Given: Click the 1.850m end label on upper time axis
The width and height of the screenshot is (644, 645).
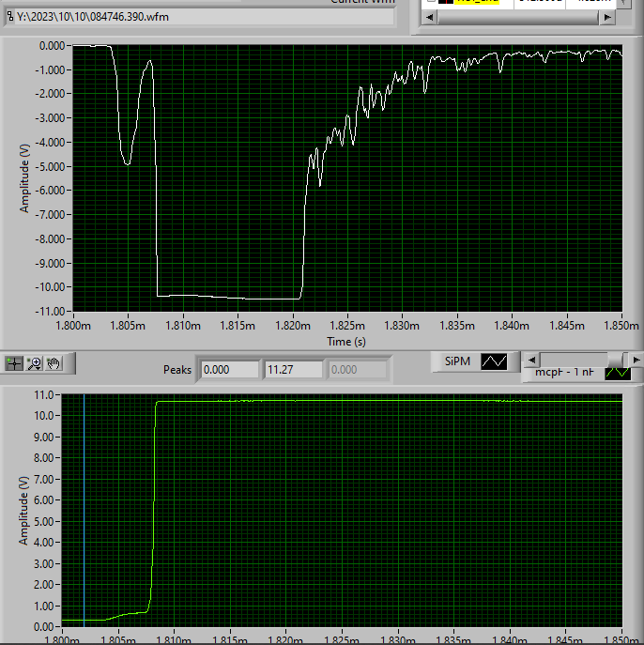Looking at the screenshot, I should pos(621,326).
